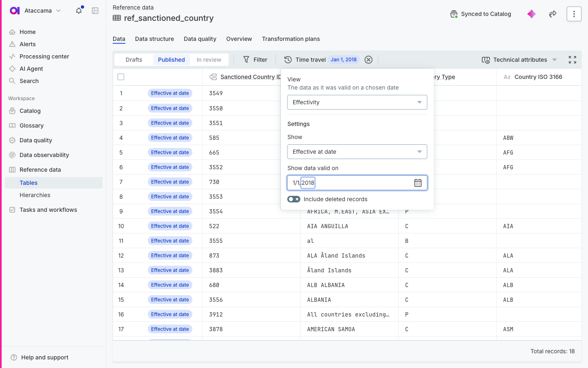Image resolution: width=588 pixels, height=368 pixels.
Task: Open the Glossary workspace page
Action: pyautogui.click(x=31, y=126)
